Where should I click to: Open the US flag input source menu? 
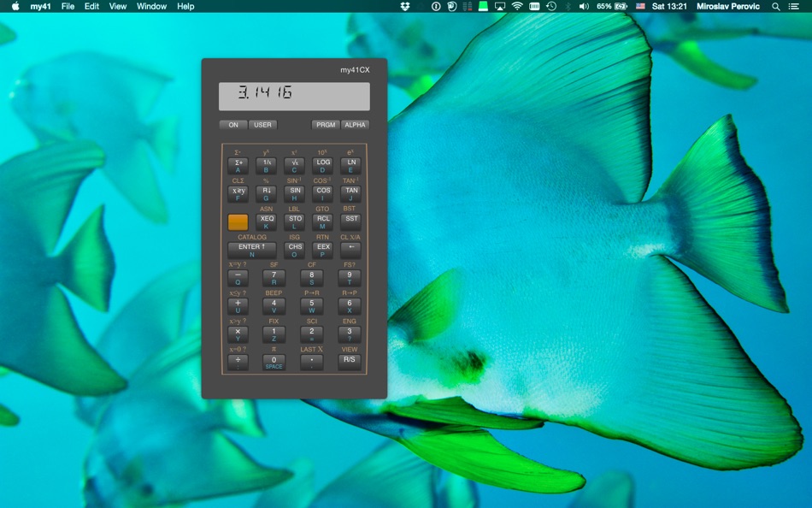640,6
